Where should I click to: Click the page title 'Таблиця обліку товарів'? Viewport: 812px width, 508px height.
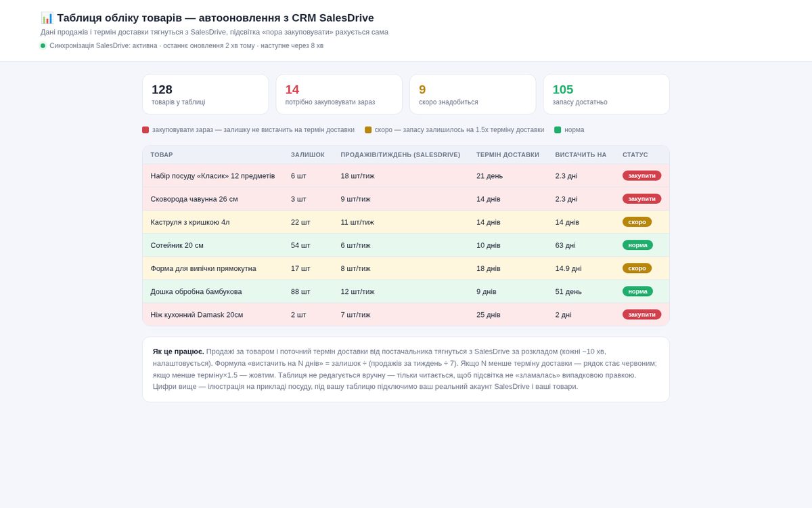pos(120,18)
